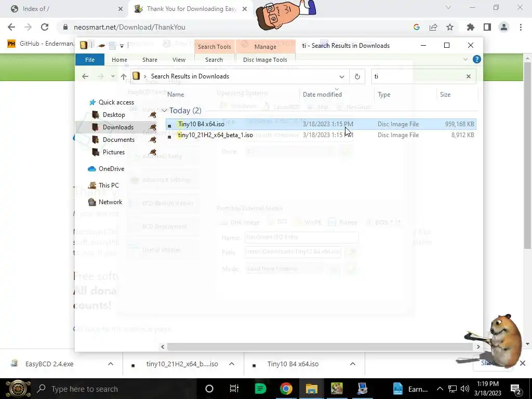Viewport: 532px width, 399px height.
Task: Go back in Chrome browser
Action: click(11, 27)
